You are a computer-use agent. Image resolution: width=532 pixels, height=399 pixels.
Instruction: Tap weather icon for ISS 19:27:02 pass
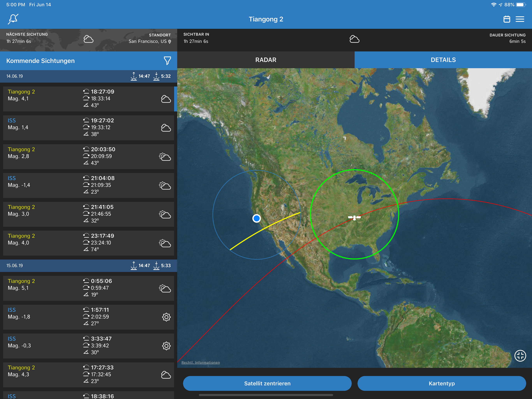(166, 128)
